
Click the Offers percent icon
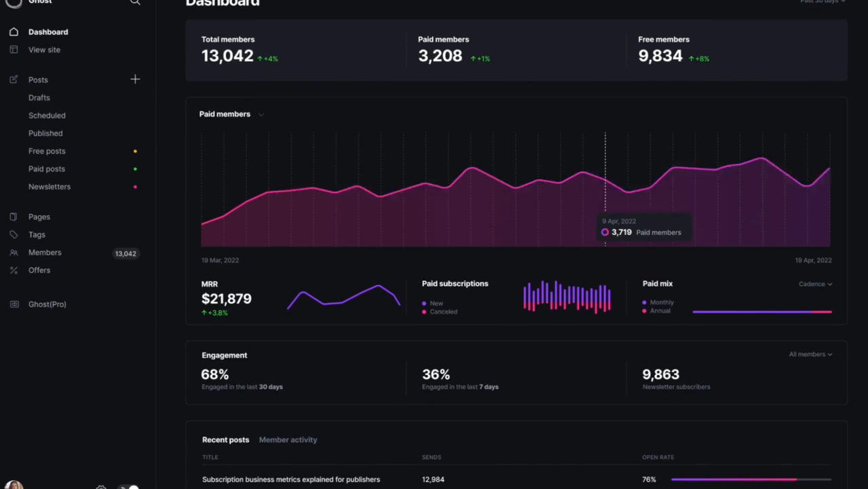click(14, 270)
